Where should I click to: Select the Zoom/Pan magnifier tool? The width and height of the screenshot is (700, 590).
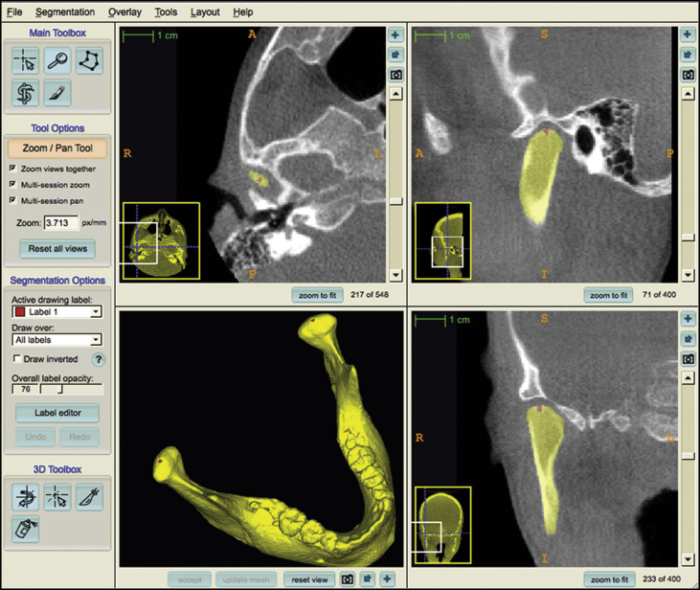tap(56, 60)
